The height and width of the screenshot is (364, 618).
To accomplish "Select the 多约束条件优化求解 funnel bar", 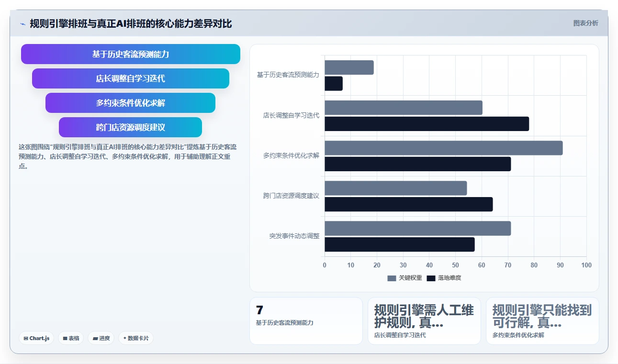I will [x=131, y=103].
